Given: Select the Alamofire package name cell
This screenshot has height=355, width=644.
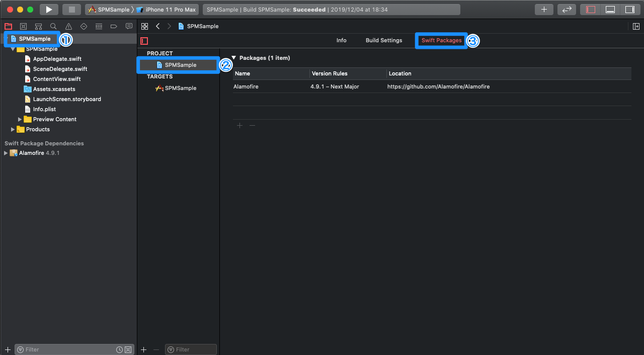Looking at the screenshot, I should point(246,86).
